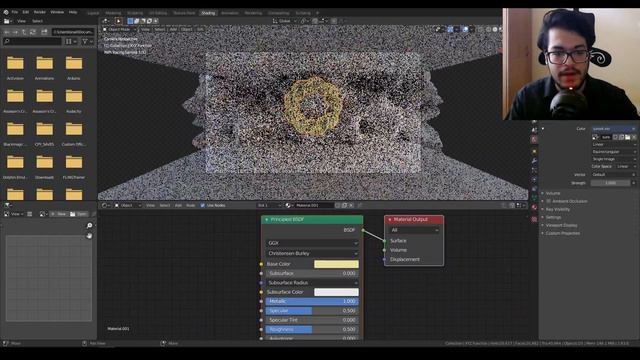Click the Specular slider
The width and height of the screenshot is (640, 360).
[x=312, y=311]
